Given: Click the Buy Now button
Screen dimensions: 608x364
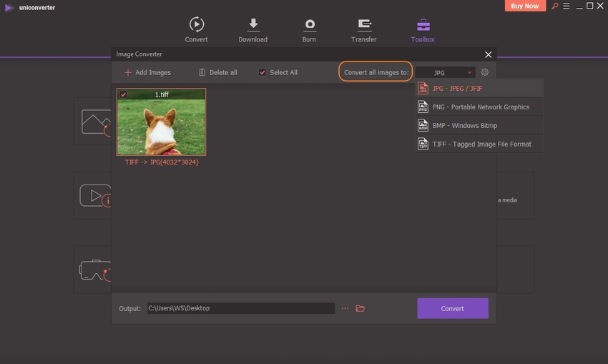Looking at the screenshot, I should 526,6.
